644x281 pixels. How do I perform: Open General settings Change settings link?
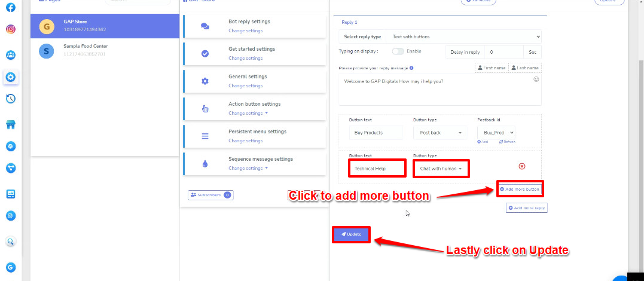246,86
